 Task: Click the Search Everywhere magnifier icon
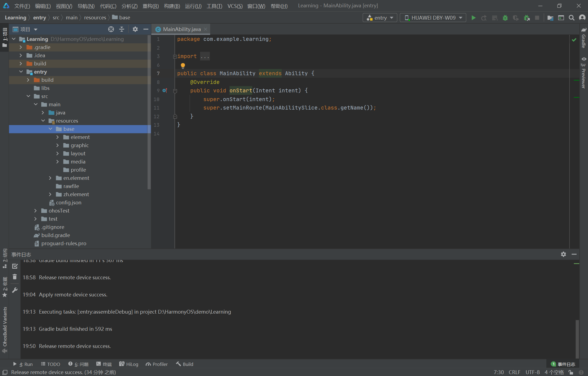[571, 18]
